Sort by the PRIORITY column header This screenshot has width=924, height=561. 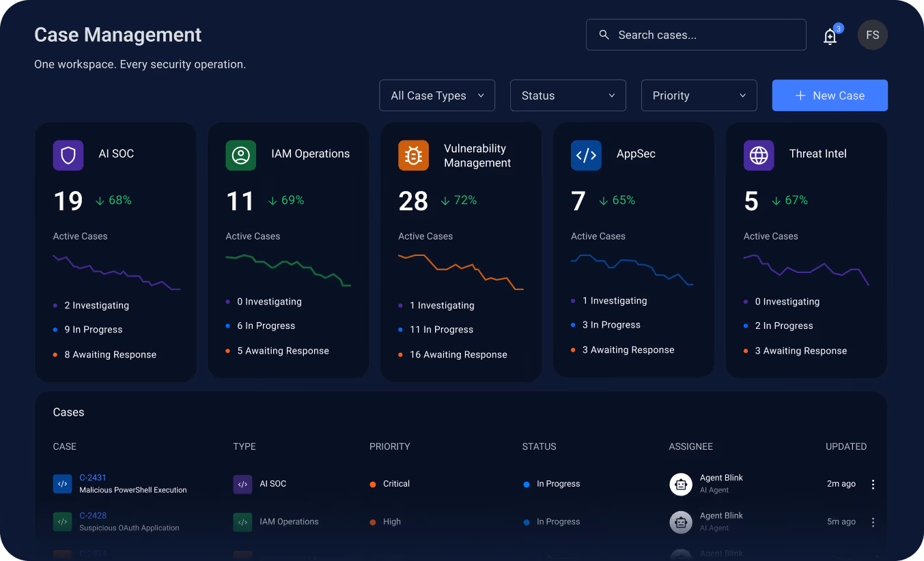pyautogui.click(x=390, y=446)
